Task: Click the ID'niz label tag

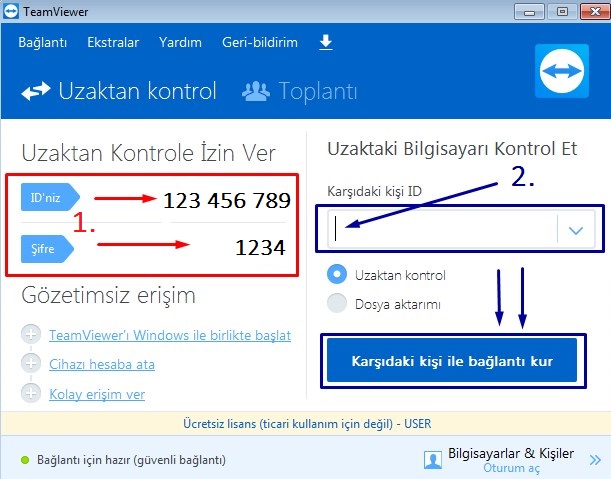Action: pyautogui.click(x=50, y=197)
